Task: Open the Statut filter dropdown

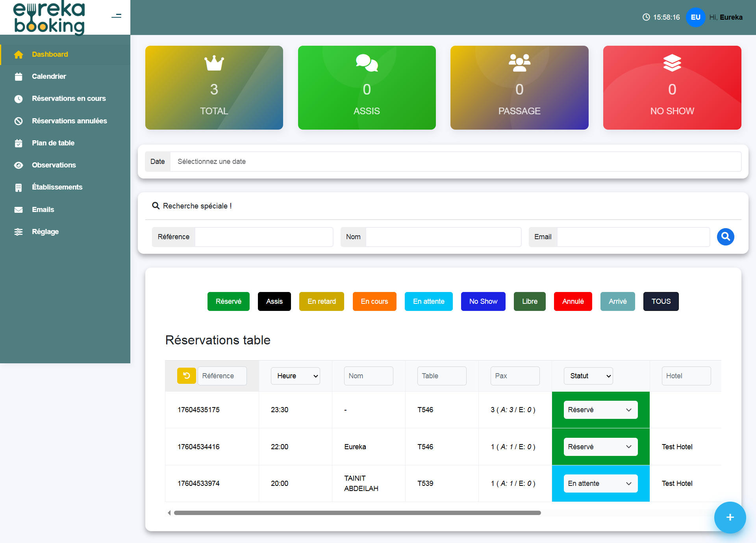Action: pos(588,376)
